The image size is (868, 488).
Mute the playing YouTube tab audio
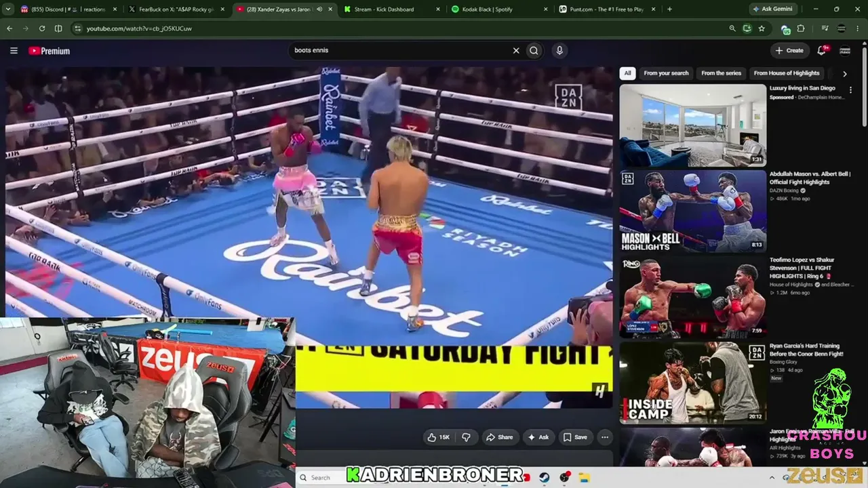click(x=319, y=9)
